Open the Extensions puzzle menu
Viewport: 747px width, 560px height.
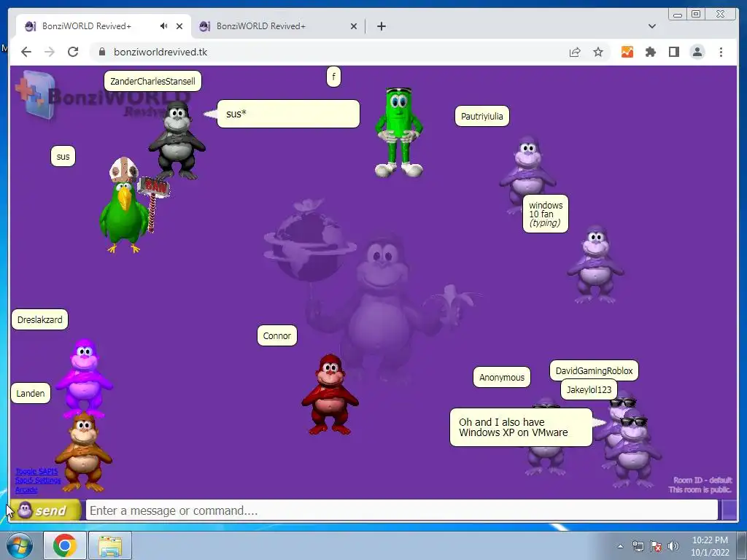650,52
